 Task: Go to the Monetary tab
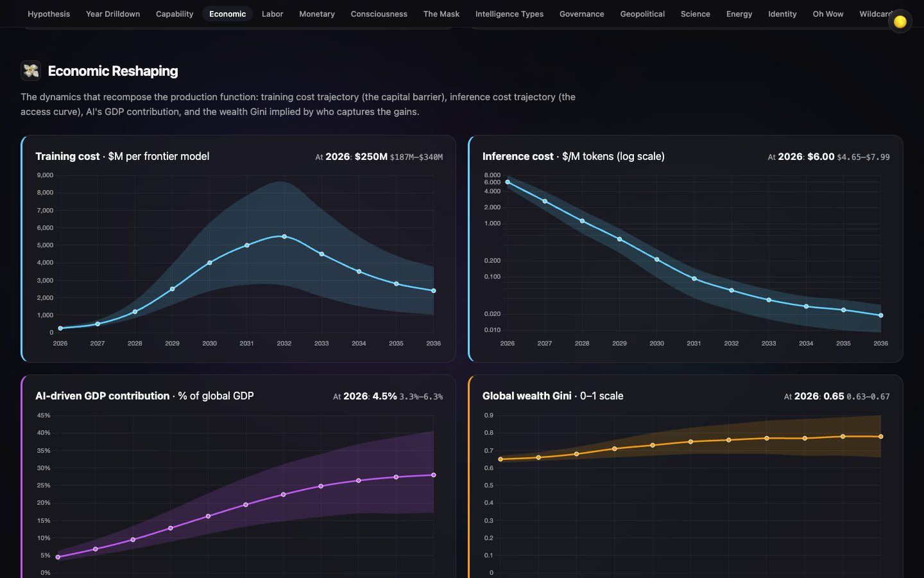click(317, 13)
